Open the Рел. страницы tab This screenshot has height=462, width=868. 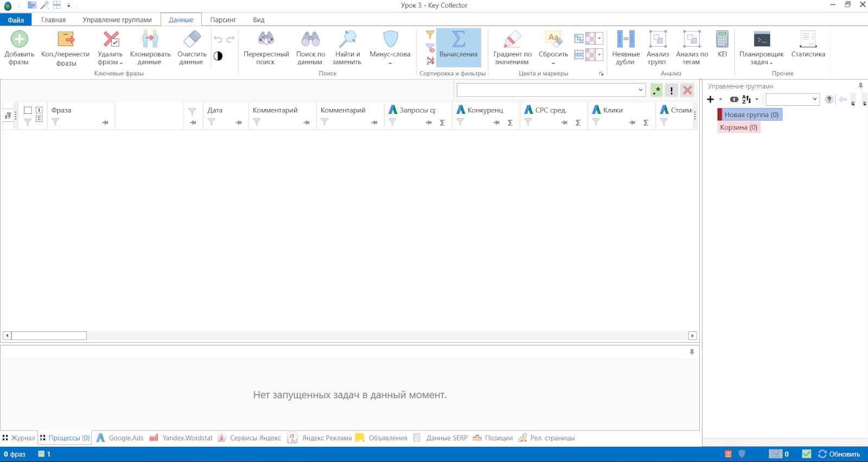coord(546,438)
